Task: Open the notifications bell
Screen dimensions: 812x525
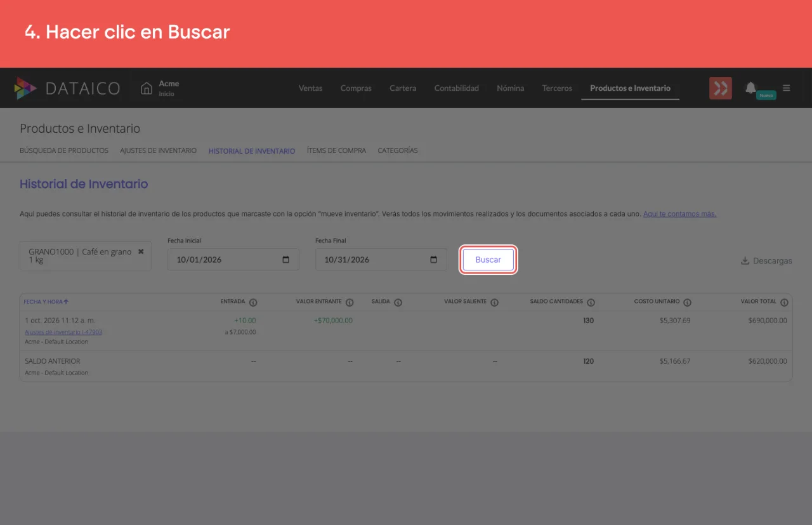Action: tap(750, 88)
